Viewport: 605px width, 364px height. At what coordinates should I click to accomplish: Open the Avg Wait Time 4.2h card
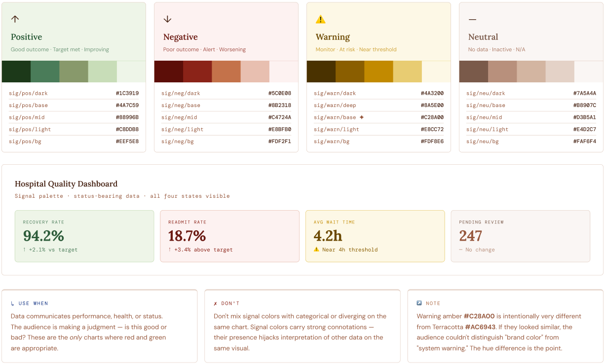click(x=375, y=236)
